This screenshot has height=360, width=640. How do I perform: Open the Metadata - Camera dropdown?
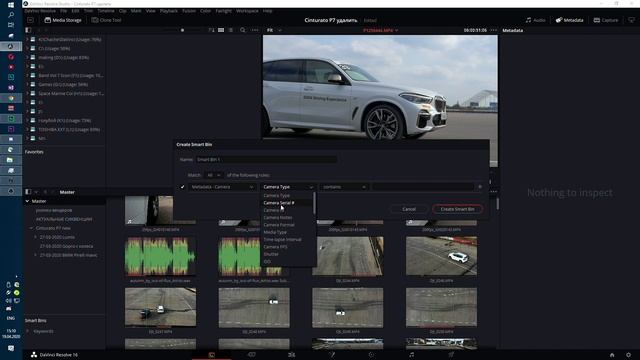point(222,187)
